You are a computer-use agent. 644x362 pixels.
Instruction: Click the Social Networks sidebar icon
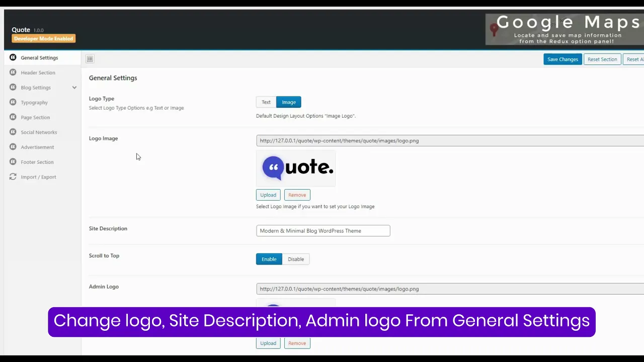[x=13, y=132]
